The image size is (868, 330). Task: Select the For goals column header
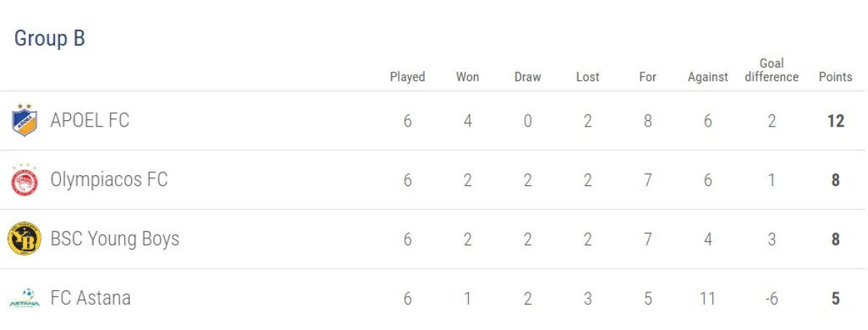pos(647,77)
